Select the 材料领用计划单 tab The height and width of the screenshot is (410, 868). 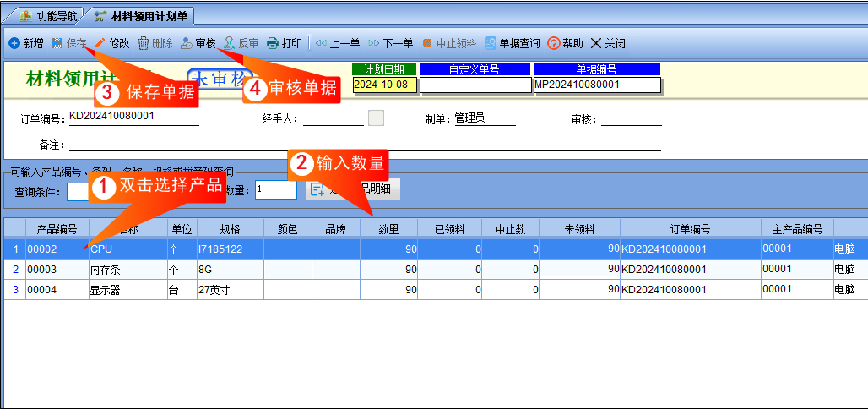point(141,16)
